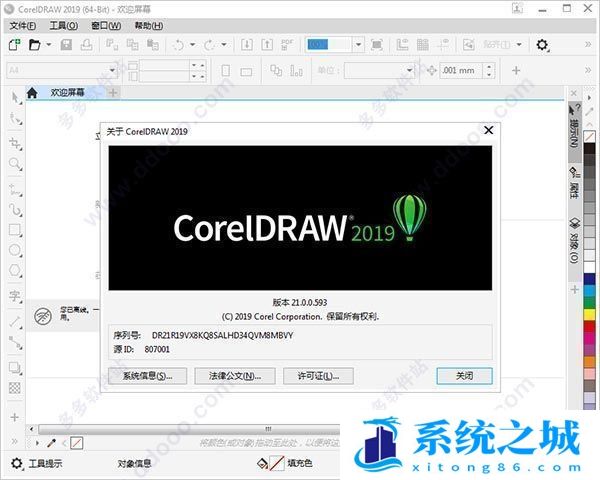This screenshot has height=480, width=600.
Task: Click the 法律公文(N)... button
Action: [x=235, y=376]
